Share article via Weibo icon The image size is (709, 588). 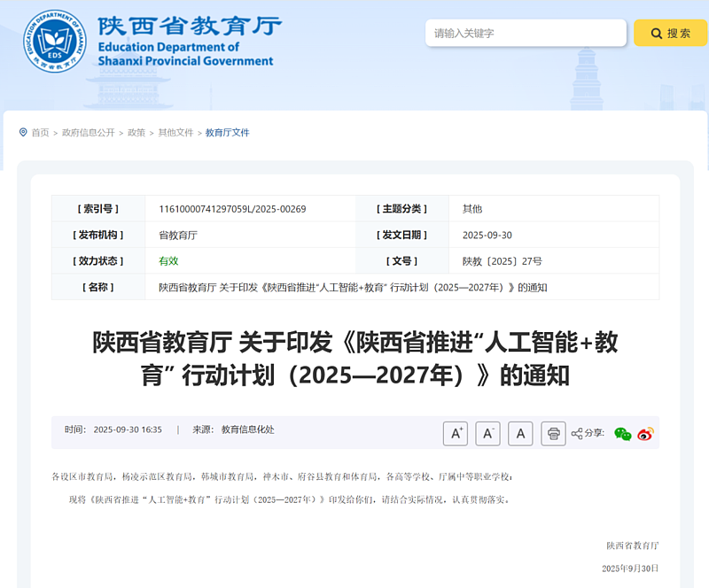[645, 434]
